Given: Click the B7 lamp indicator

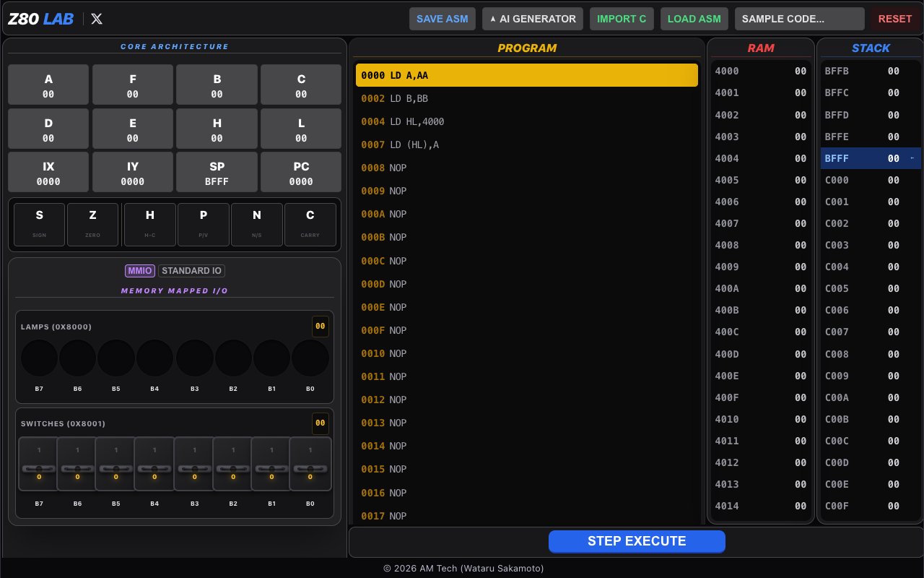Looking at the screenshot, I should [39, 358].
